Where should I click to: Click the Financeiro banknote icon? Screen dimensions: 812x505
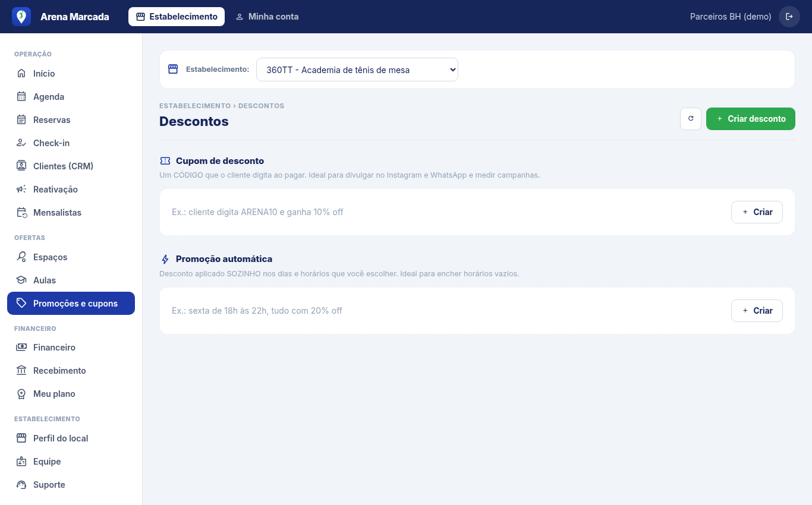(21, 348)
